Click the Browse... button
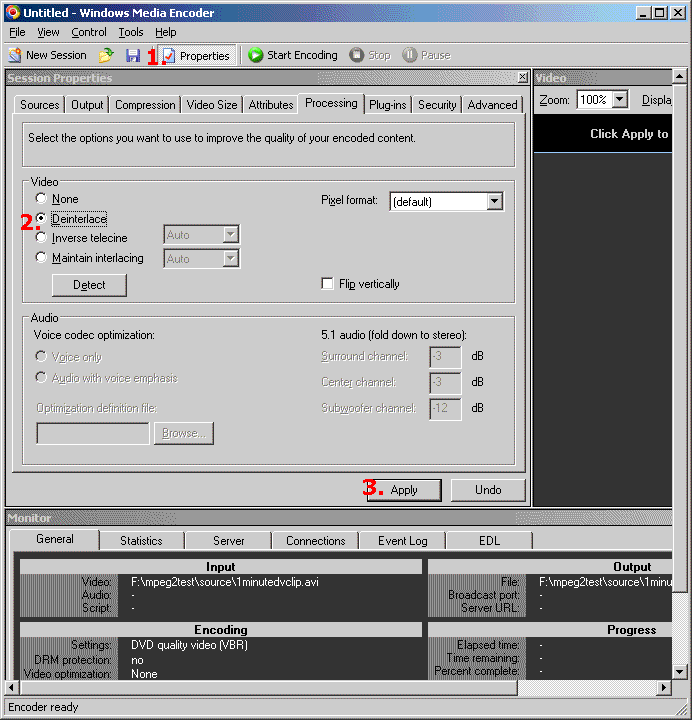 184,433
